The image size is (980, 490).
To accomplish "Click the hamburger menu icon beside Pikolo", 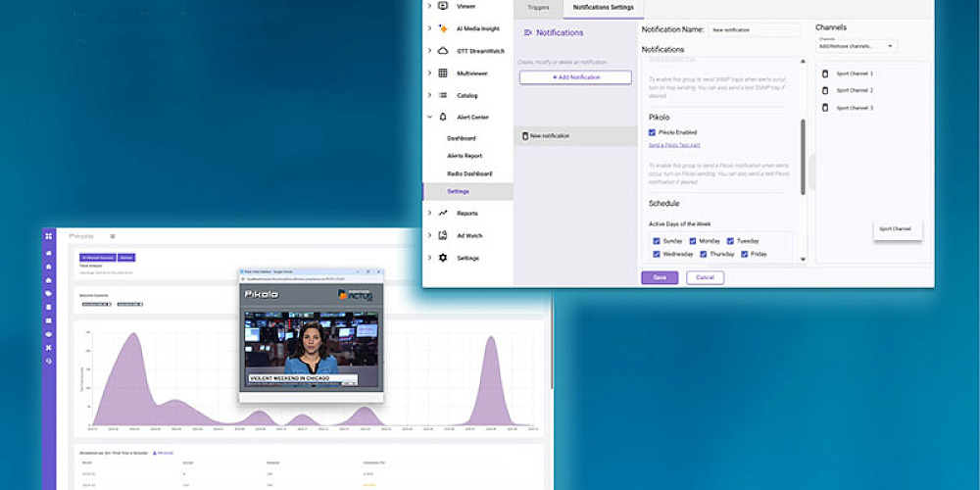I will click(112, 236).
